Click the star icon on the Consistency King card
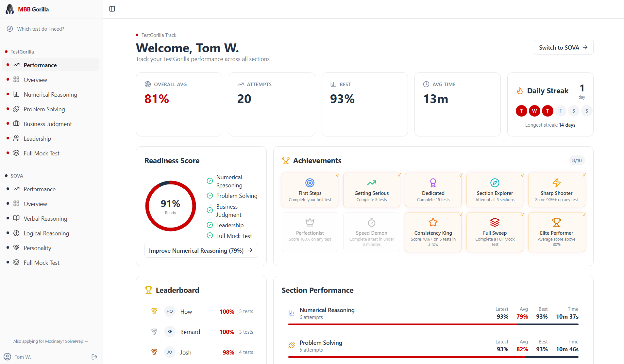The width and height of the screenshot is (624, 364). pyautogui.click(x=433, y=222)
